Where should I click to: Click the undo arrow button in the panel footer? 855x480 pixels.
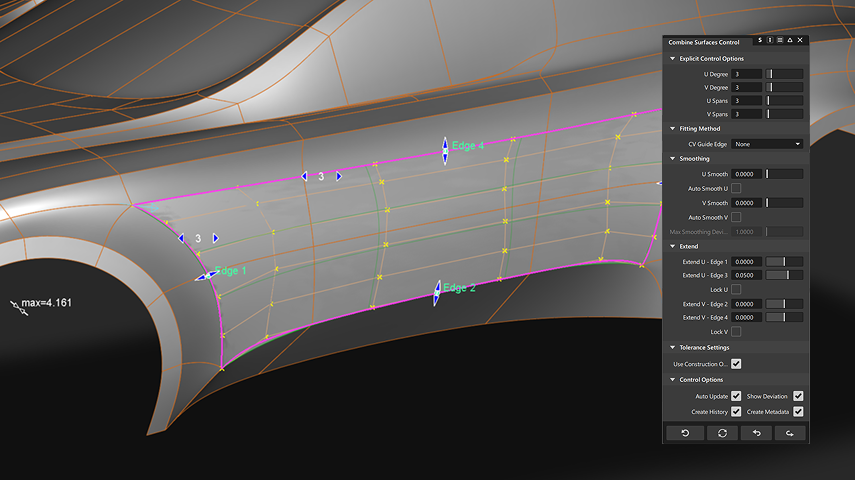(x=756, y=433)
